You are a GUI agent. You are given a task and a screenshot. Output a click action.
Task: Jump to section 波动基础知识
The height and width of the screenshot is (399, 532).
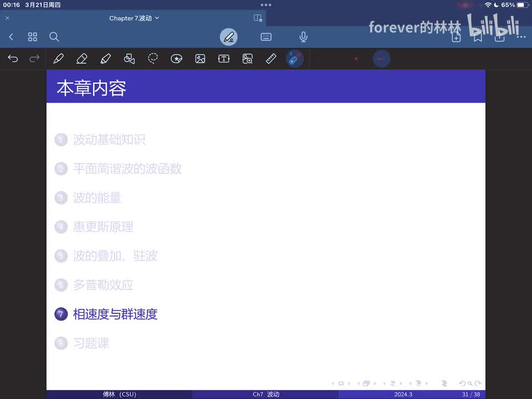pos(109,140)
